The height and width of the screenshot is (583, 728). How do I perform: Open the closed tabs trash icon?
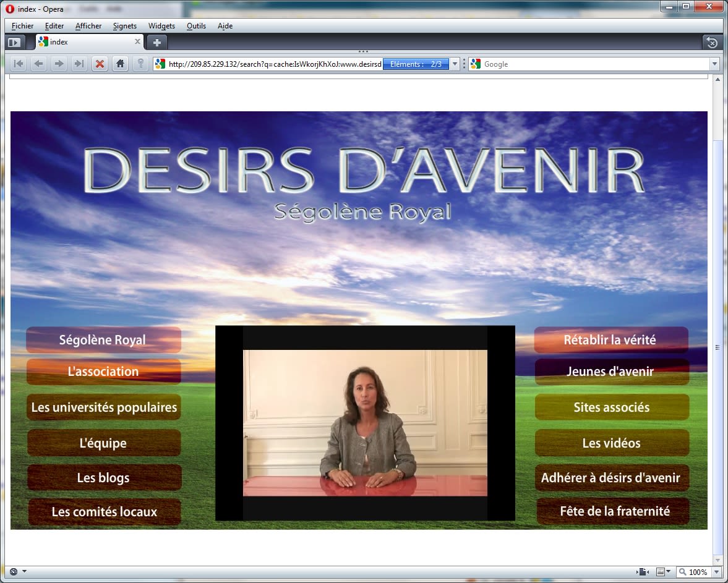pos(712,43)
